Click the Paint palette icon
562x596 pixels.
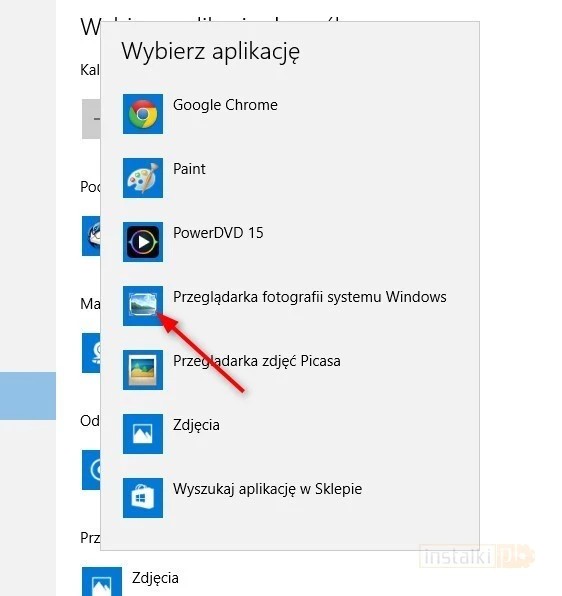(x=143, y=178)
